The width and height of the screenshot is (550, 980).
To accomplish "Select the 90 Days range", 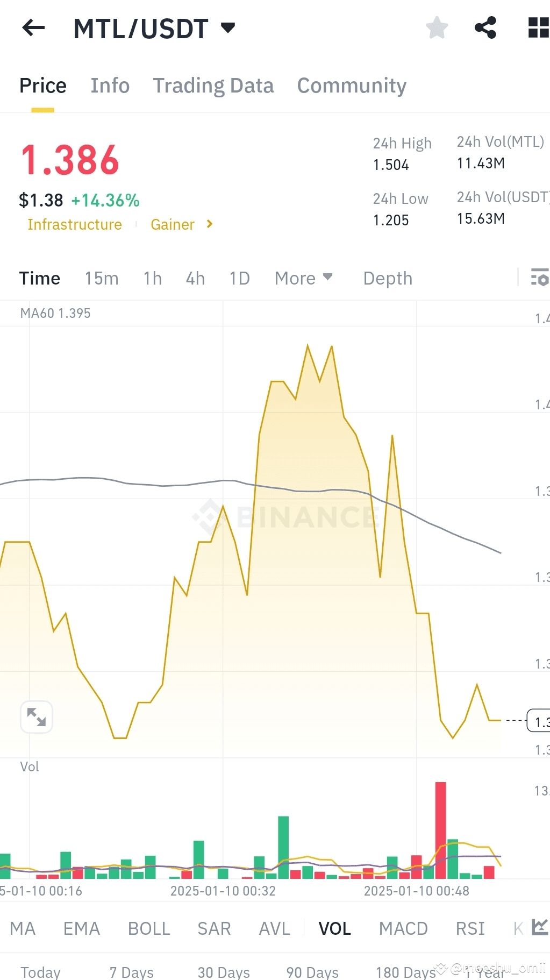I will (x=312, y=971).
